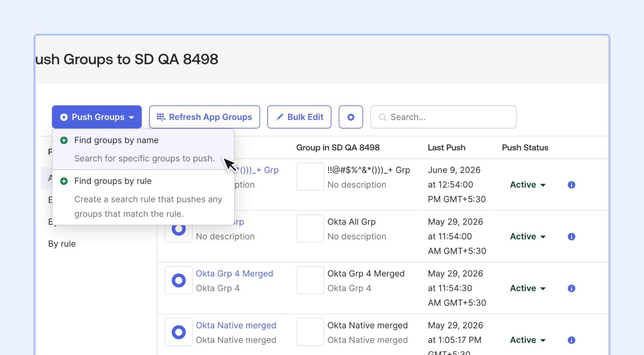This screenshot has height=355, width=644.
Task: Click info icon for Okta Grp 4 Merged row
Action: tap(572, 288)
